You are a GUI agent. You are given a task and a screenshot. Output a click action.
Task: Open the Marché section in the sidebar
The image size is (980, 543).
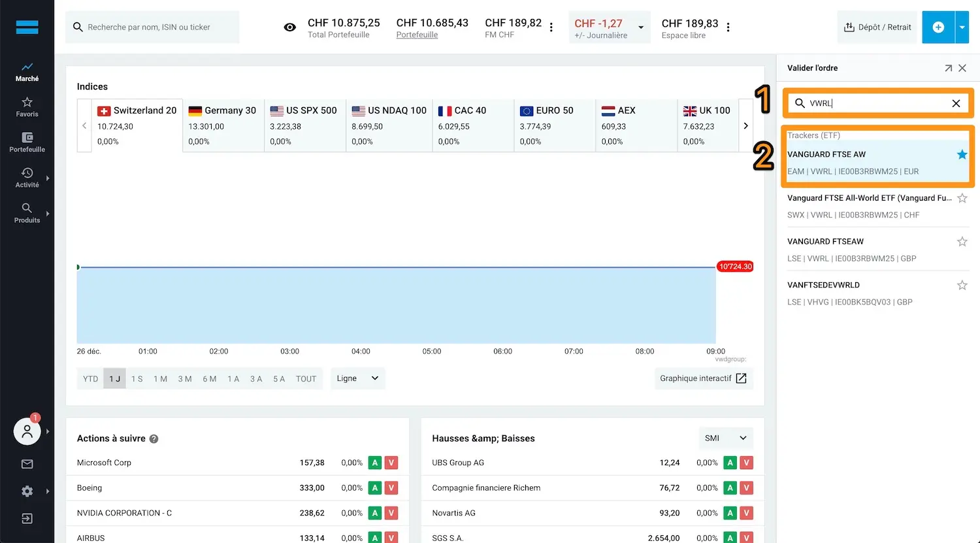coord(27,72)
